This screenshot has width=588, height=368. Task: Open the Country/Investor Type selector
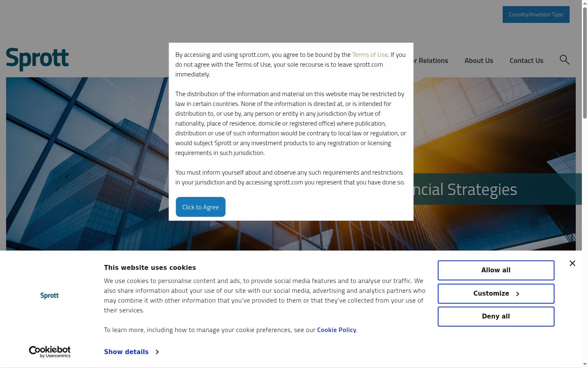[536, 14]
